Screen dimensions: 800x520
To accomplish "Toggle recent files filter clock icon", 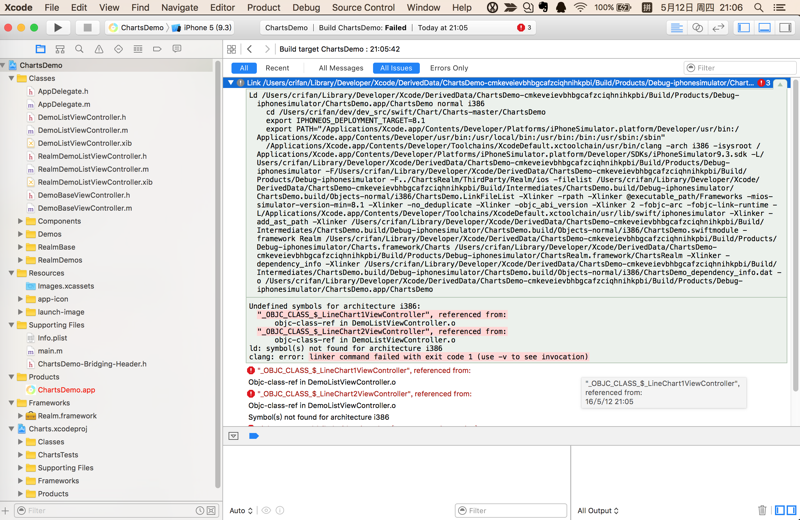I will pyautogui.click(x=200, y=510).
